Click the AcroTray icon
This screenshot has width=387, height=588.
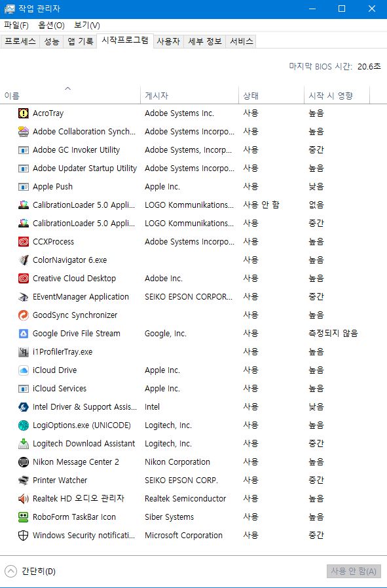[x=23, y=113]
